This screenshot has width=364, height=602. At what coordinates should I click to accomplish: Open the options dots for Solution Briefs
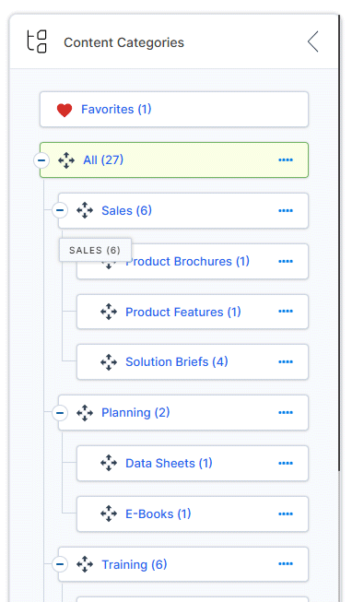286,361
